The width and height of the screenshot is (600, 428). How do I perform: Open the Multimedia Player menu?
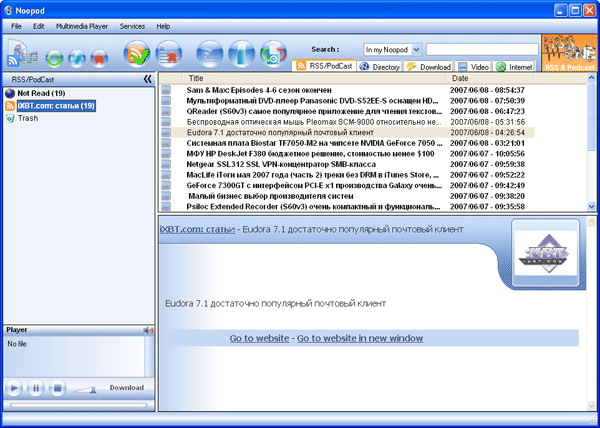click(82, 26)
